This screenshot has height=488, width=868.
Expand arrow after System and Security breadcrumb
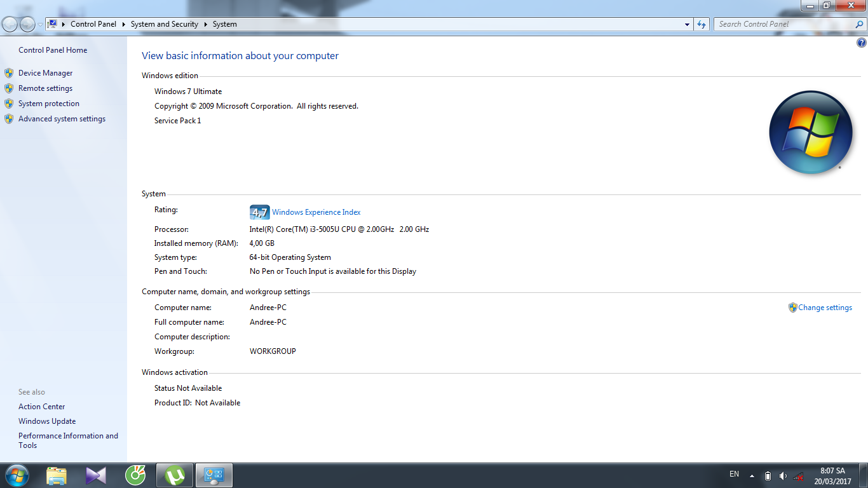[x=205, y=24]
